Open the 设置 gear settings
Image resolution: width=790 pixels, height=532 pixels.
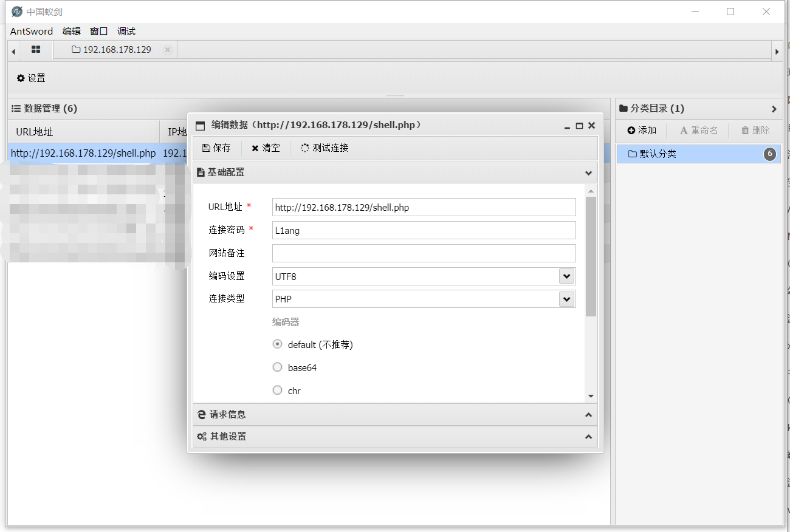point(31,78)
